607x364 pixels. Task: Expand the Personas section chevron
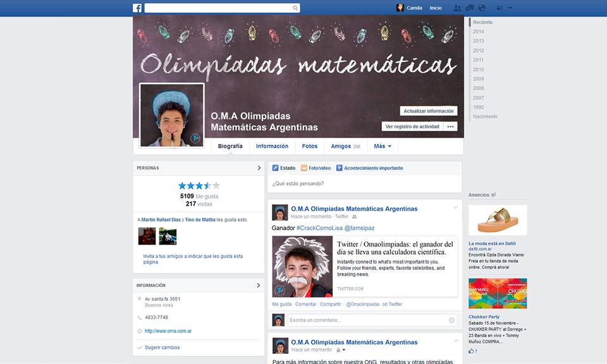pos(259,168)
